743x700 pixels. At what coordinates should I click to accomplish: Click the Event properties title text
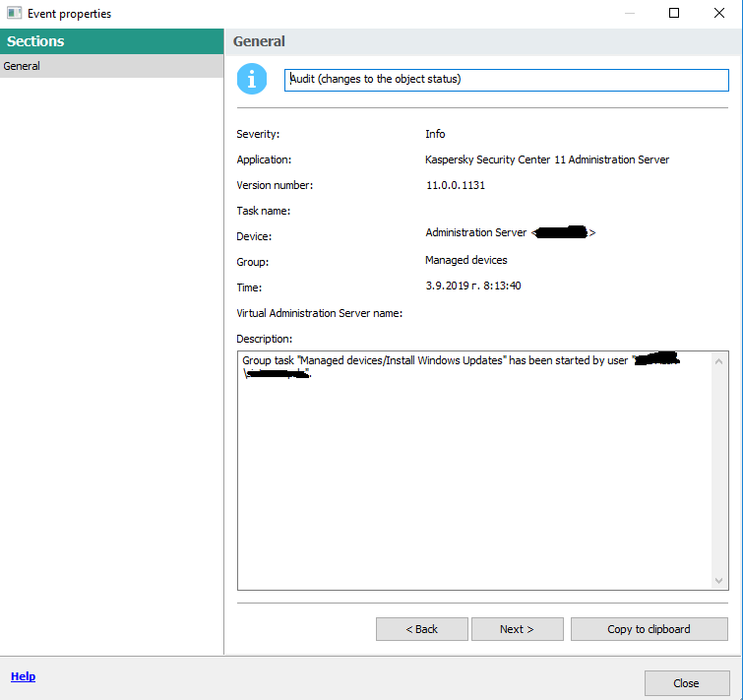[x=69, y=14]
